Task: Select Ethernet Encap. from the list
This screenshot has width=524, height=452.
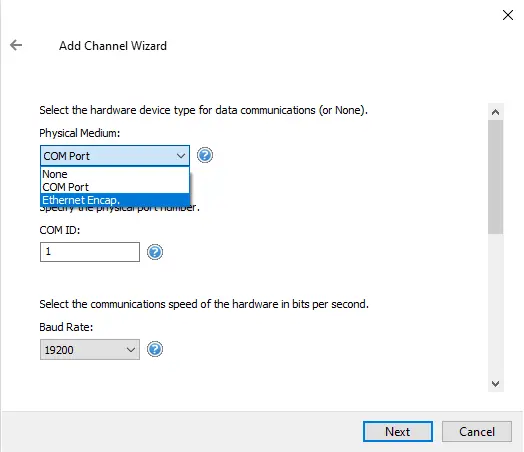Action: click(115, 200)
